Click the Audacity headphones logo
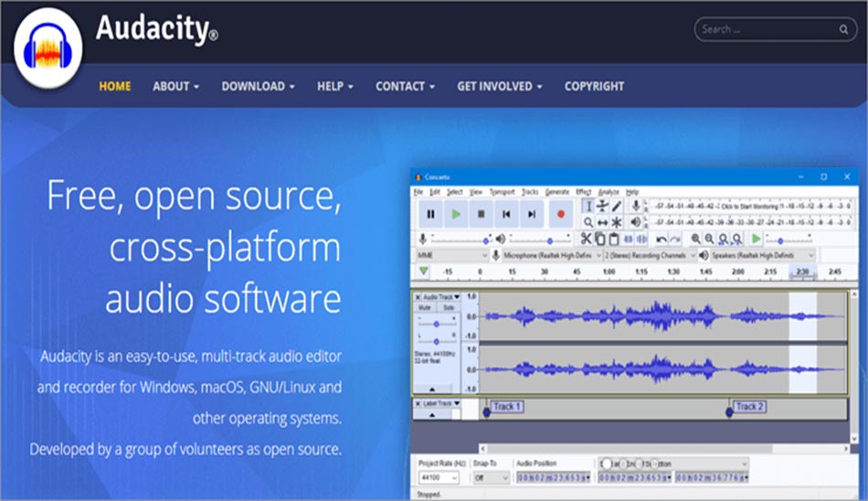Viewport: 868px width, 501px height. pos(48,48)
